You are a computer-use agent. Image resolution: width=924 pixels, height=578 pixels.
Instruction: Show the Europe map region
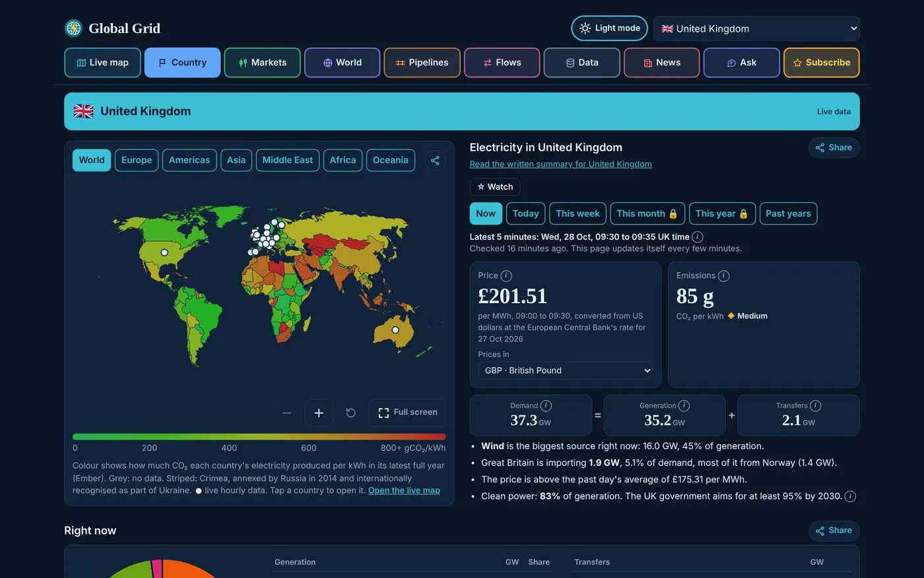point(137,161)
